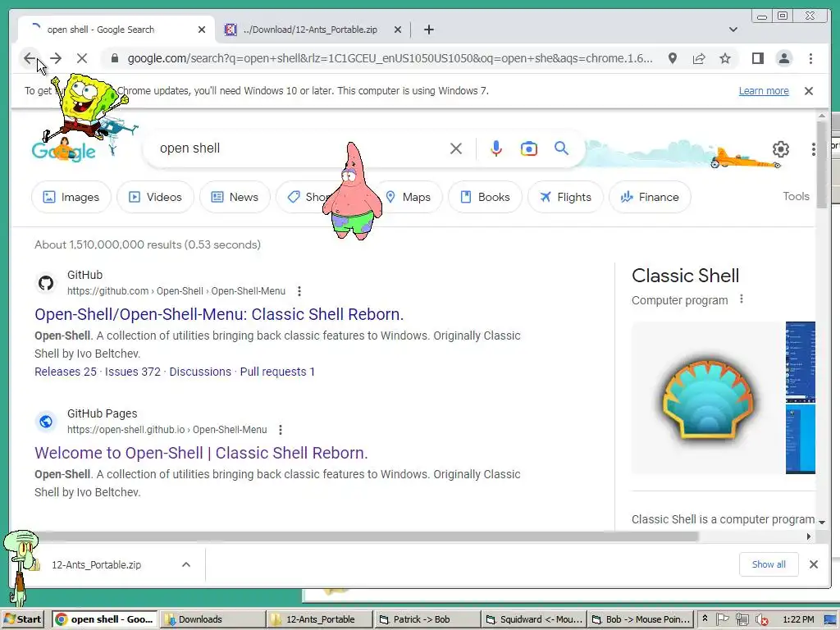Open the Discussions sublink
Image resolution: width=840 pixels, height=630 pixels.
click(x=200, y=372)
